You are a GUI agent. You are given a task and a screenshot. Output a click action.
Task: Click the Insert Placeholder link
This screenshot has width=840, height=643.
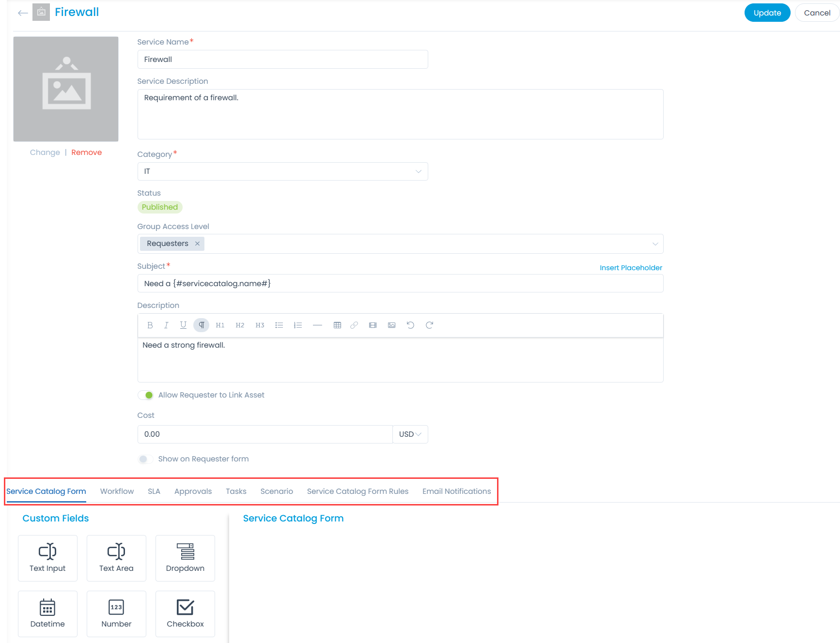(x=630, y=267)
